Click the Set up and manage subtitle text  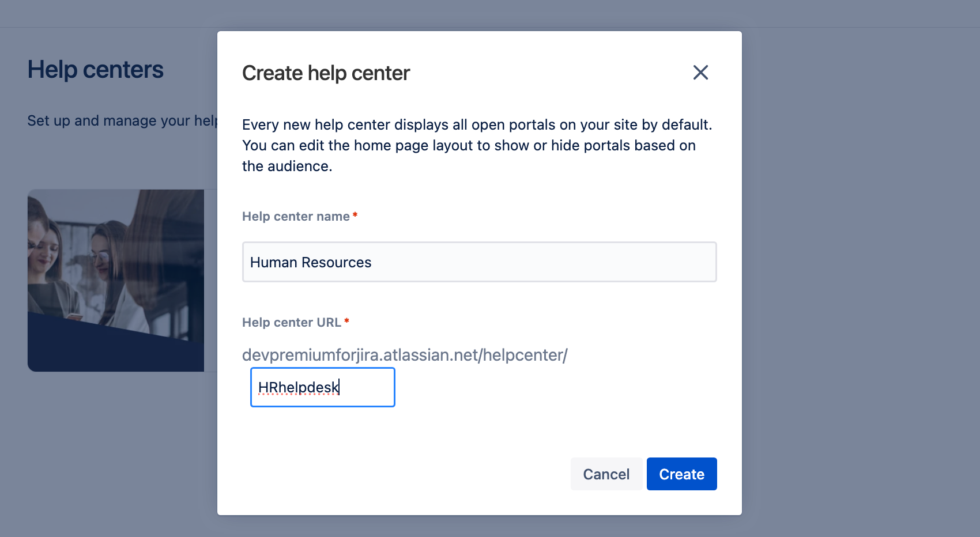[122, 121]
